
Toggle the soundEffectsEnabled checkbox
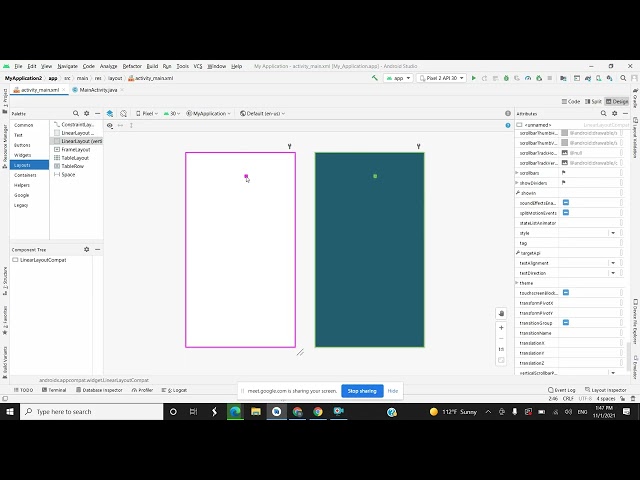pyautogui.click(x=566, y=202)
